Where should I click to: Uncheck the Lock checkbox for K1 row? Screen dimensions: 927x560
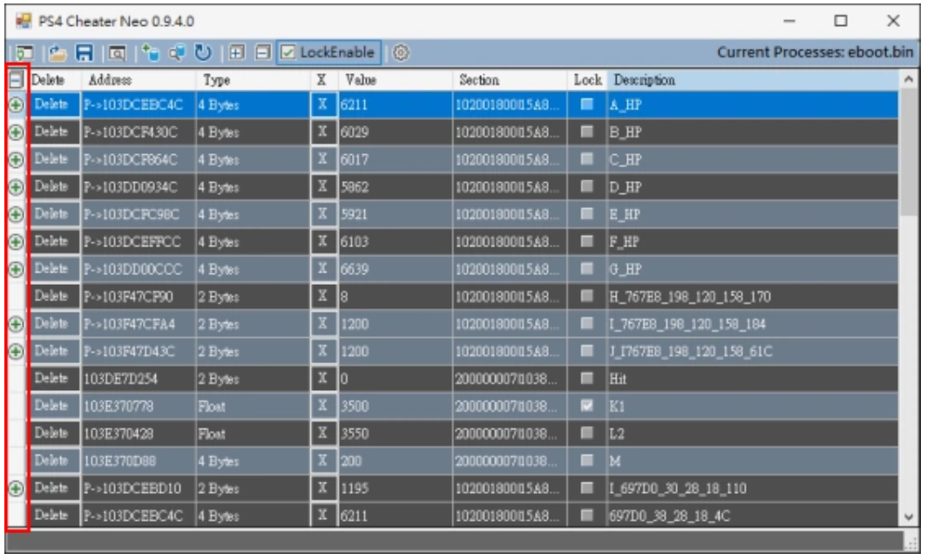pyautogui.click(x=587, y=406)
